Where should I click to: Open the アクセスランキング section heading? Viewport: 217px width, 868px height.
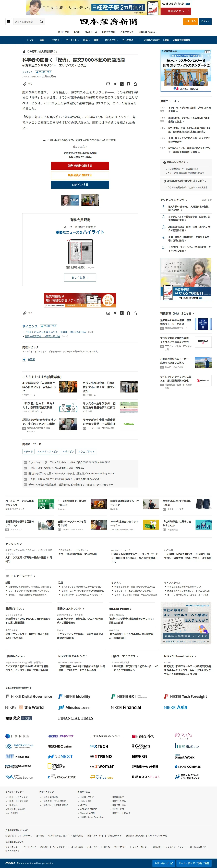click(x=173, y=200)
